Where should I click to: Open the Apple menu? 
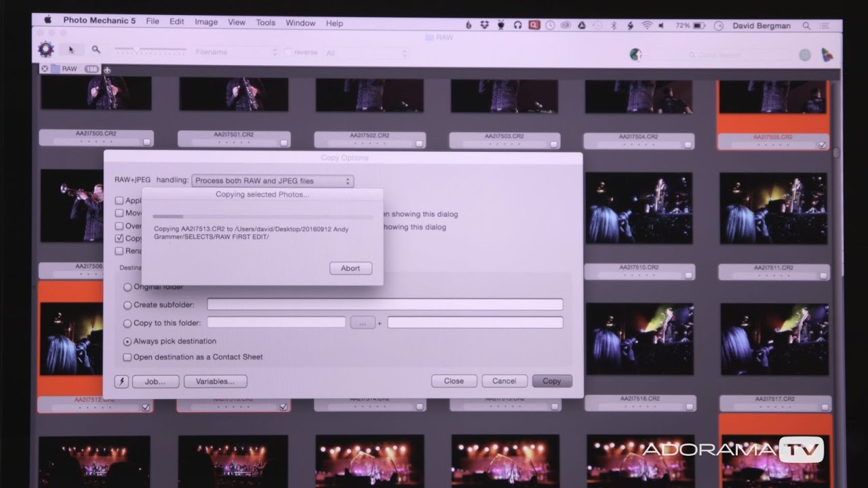click(x=48, y=20)
